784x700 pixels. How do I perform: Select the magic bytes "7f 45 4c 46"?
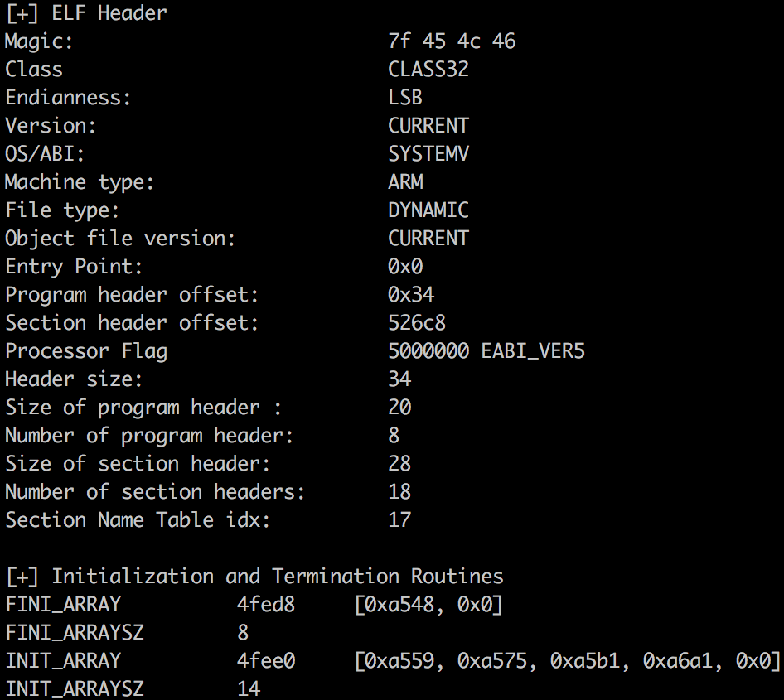[452, 41]
